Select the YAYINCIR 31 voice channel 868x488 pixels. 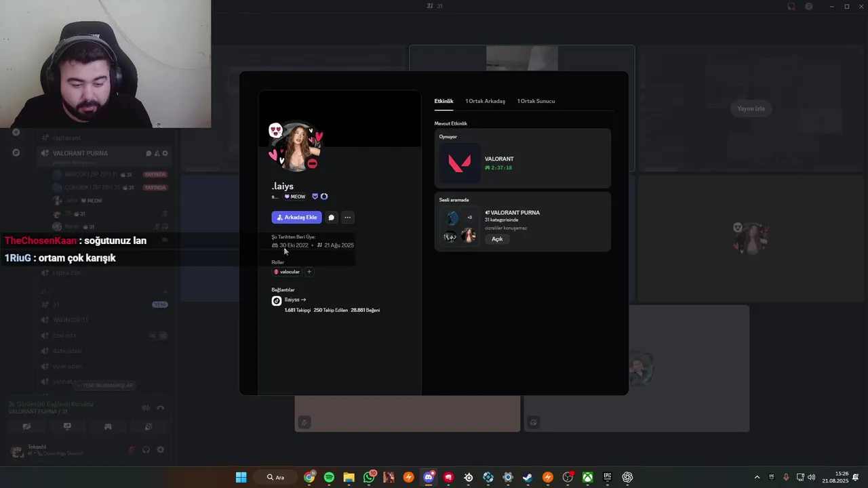tap(103, 320)
